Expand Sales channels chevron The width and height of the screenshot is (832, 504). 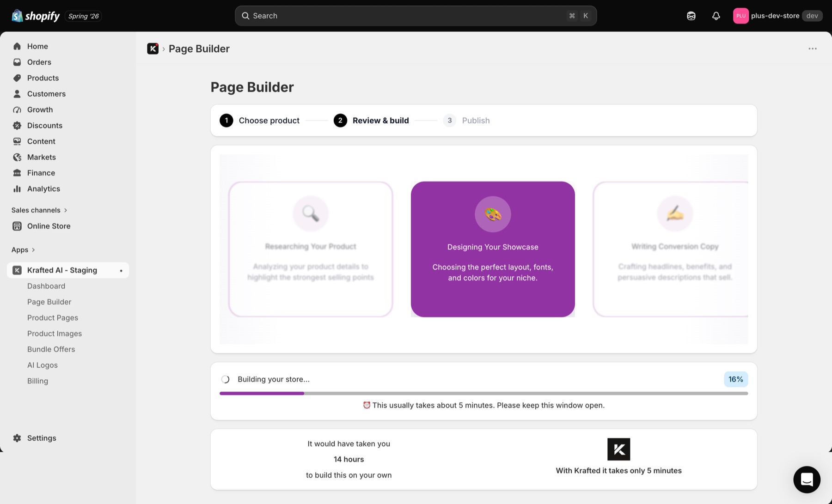66,210
